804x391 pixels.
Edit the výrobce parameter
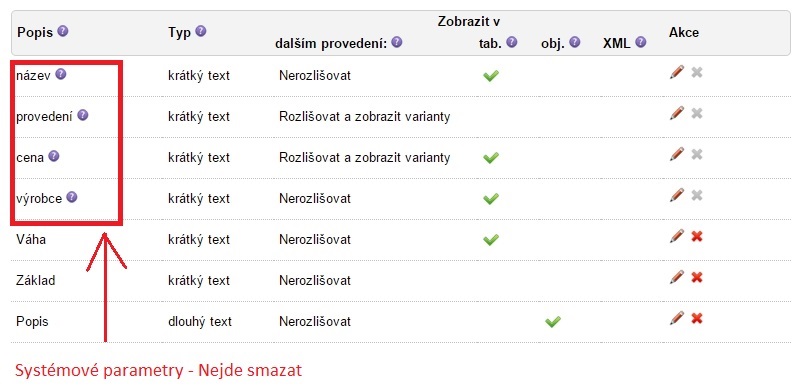point(677,196)
